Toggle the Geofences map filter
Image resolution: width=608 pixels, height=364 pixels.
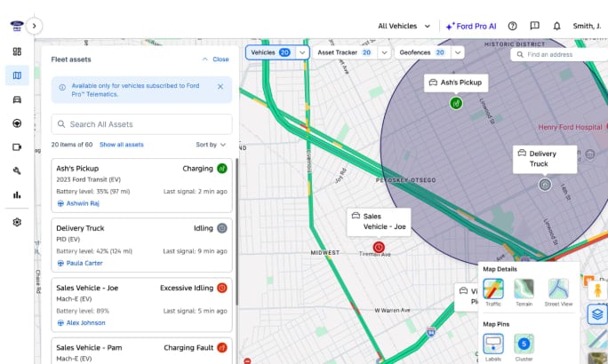pos(422,52)
